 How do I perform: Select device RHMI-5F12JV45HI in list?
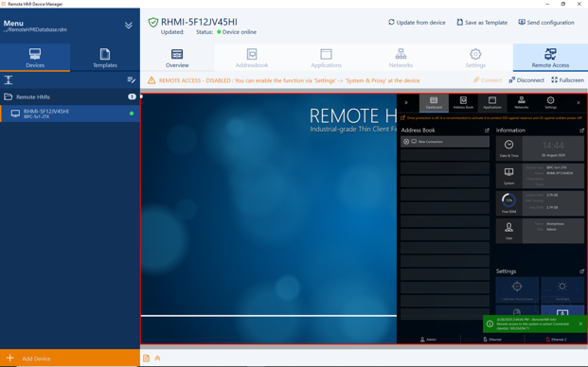[70, 114]
